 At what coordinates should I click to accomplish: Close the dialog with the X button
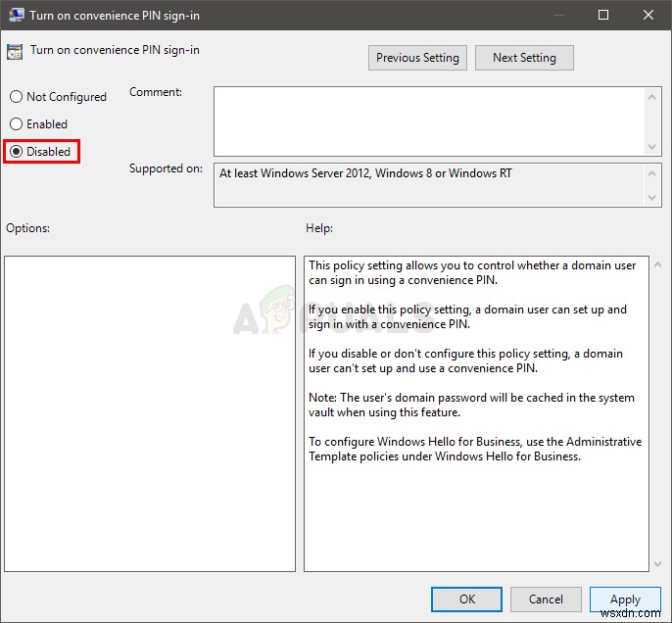[x=648, y=15]
